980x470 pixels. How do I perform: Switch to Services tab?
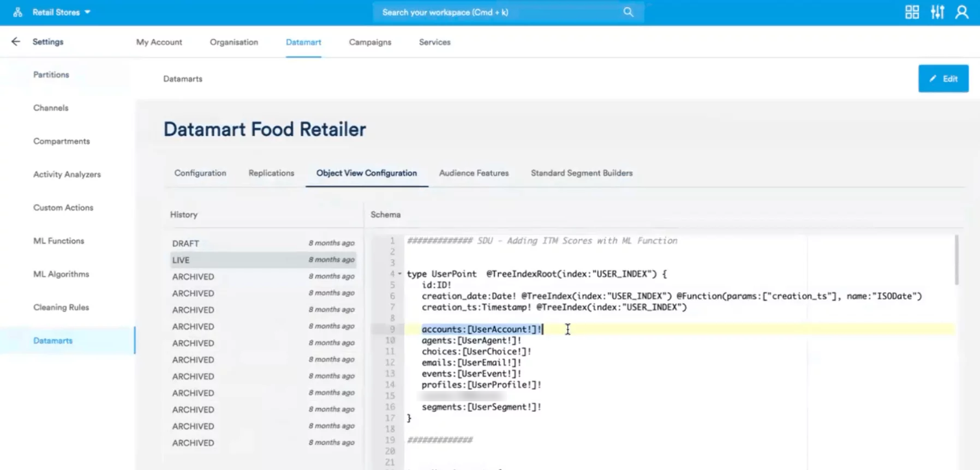(435, 42)
